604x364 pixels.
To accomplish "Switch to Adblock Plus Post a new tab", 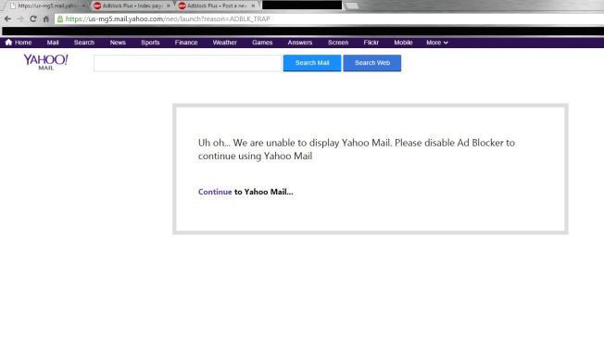I will point(217,6).
